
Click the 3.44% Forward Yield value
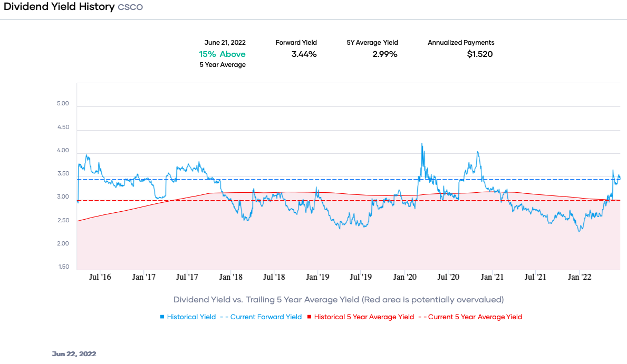(x=304, y=54)
